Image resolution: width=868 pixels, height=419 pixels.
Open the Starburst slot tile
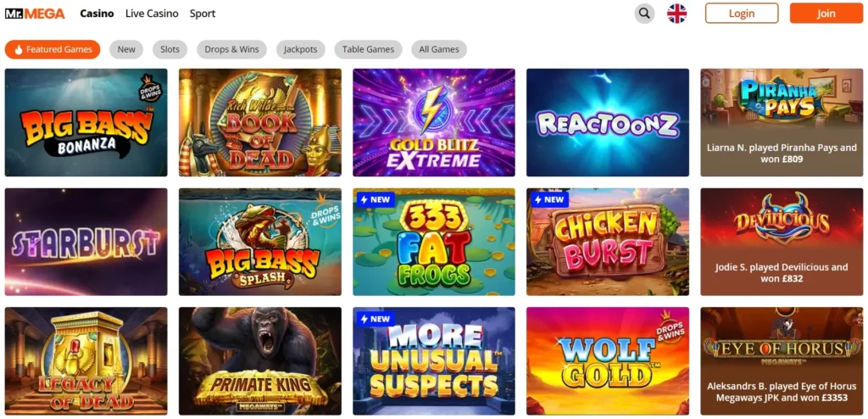pyautogui.click(x=86, y=242)
